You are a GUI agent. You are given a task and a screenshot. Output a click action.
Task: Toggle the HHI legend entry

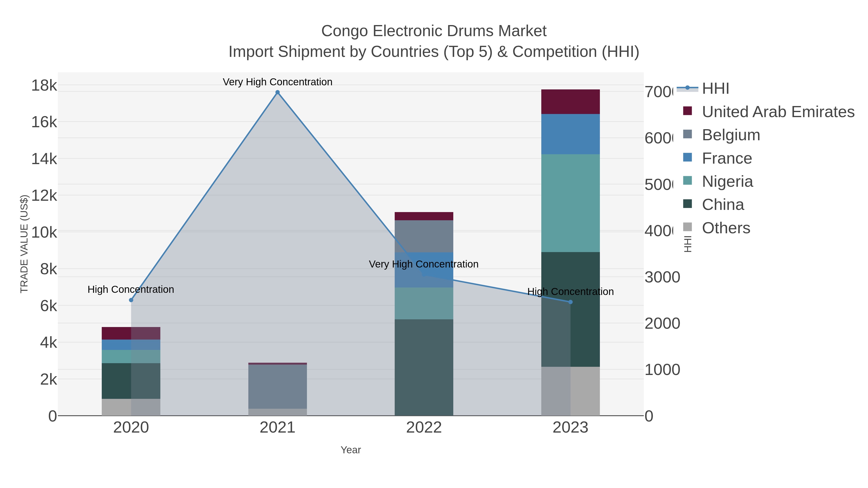tap(703, 88)
